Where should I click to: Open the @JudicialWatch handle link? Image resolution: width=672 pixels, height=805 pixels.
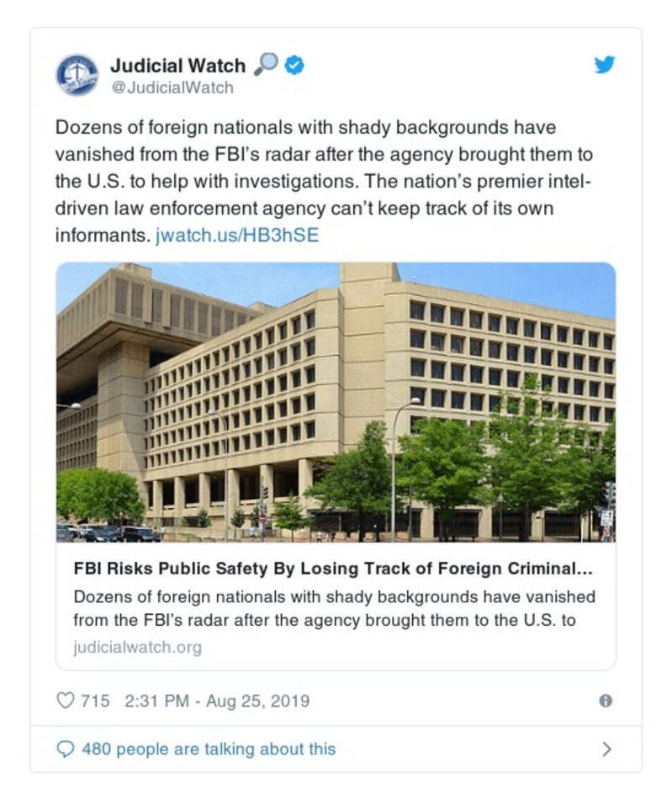[172, 87]
